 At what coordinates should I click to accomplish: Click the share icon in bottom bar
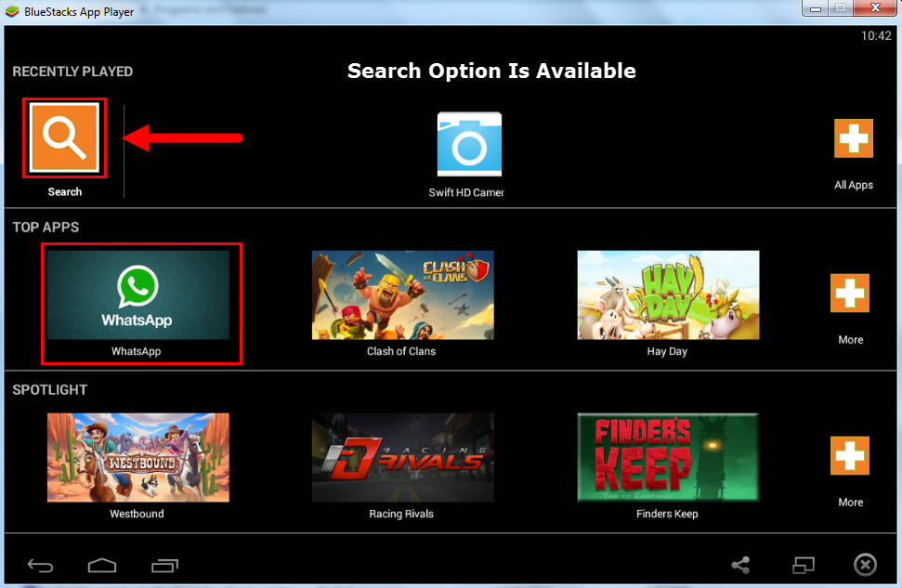point(740,565)
